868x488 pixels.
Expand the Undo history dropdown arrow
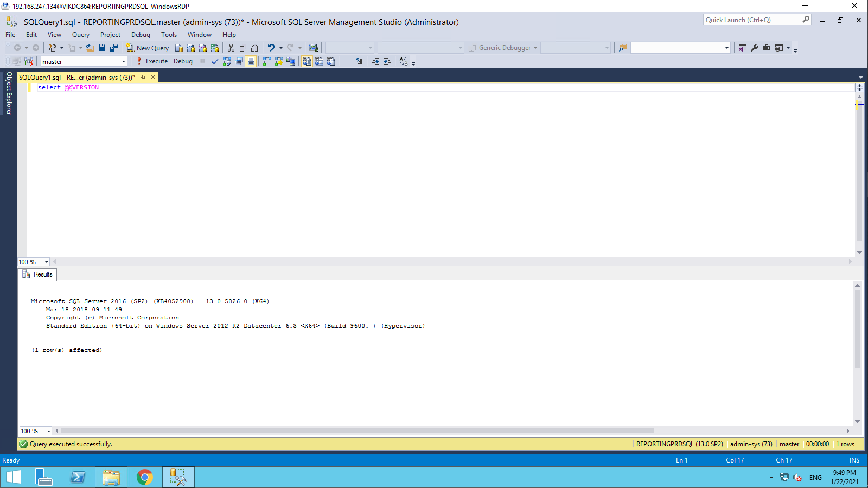(x=281, y=48)
